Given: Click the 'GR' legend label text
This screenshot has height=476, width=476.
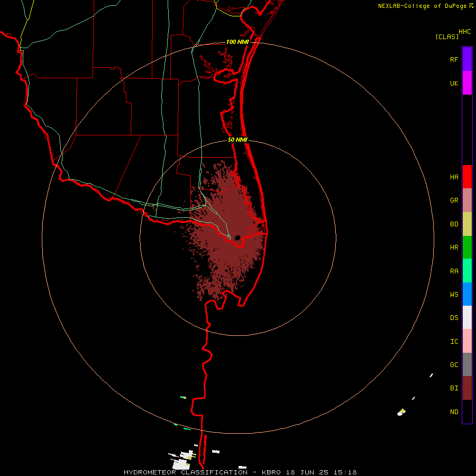Looking at the screenshot, I should (454, 200).
